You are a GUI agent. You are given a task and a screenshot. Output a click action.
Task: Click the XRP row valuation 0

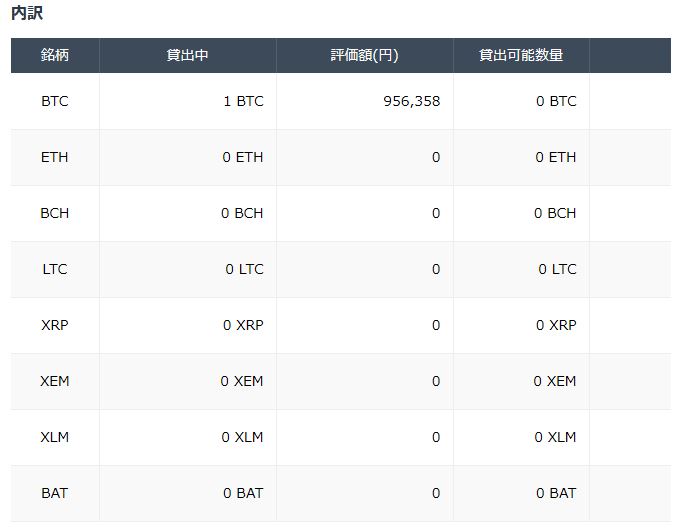click(436, 325)
